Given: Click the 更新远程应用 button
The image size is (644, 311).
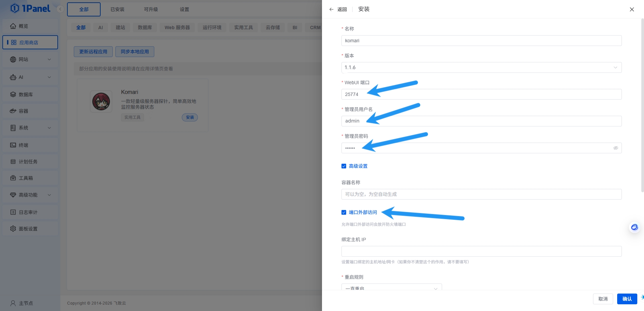Looking at the screenshot, I should point(93,51).
